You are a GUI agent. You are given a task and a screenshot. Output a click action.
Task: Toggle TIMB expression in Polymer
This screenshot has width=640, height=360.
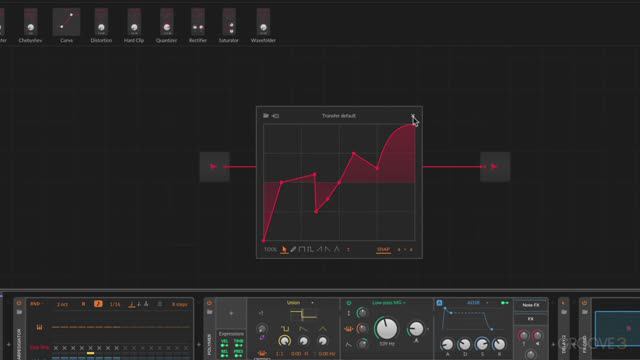coord(239,343)
